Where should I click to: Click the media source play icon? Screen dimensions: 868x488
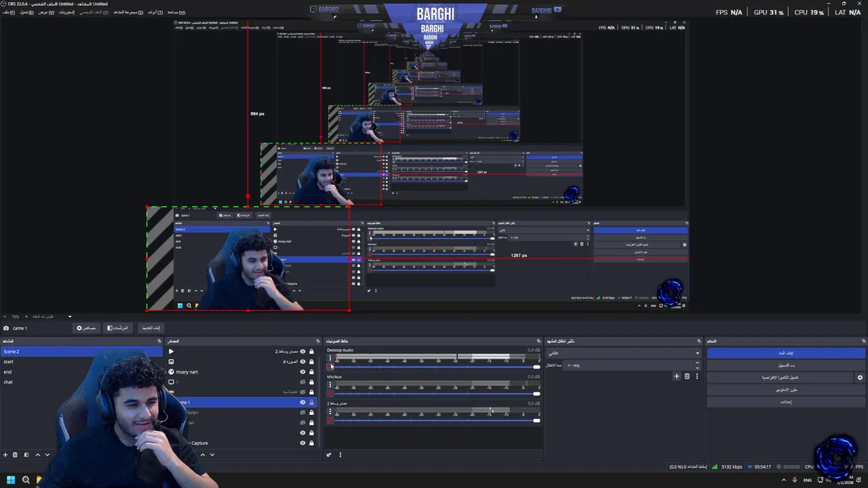pos(171,351)
